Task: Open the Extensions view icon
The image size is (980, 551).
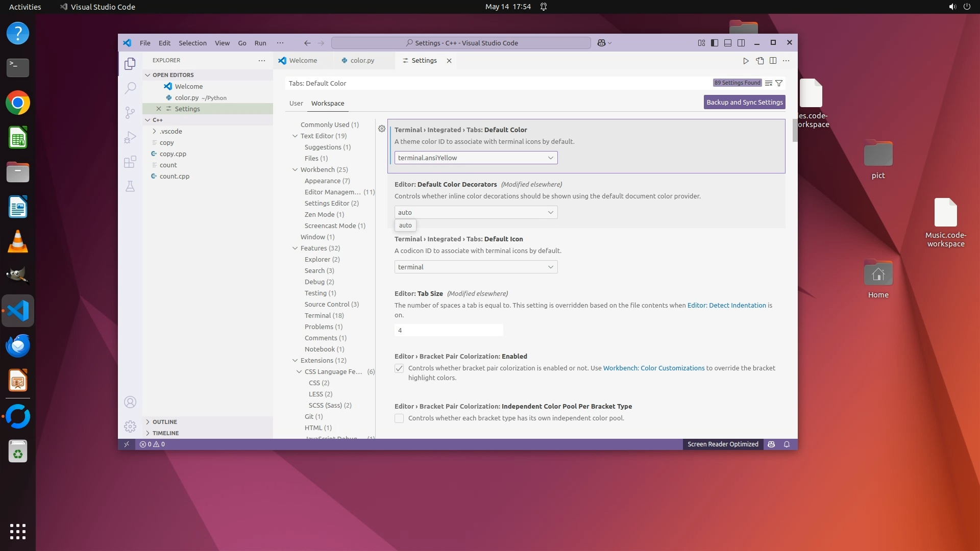Action: click(x=130, y=162)
